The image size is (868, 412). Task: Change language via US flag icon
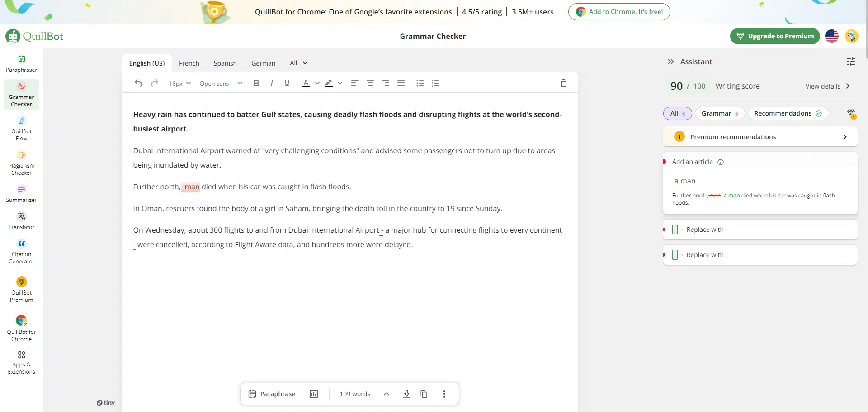click(832, 36)
